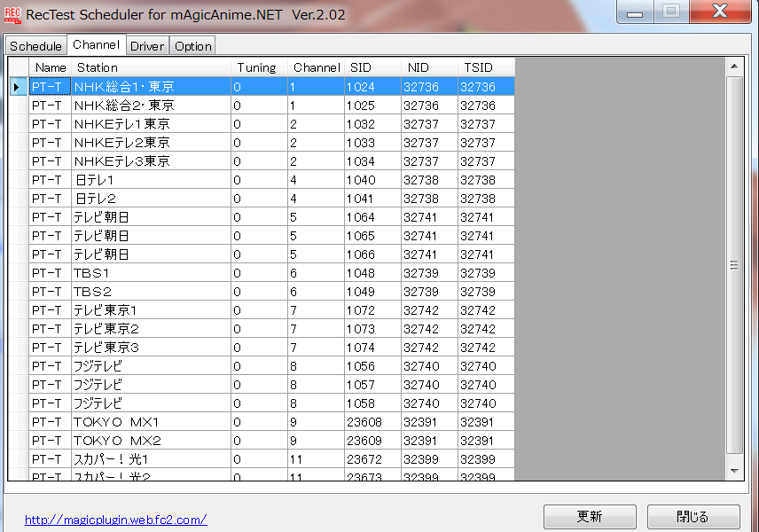The image size is (759, 532).
Task: Select the スカパー！光1 station cell
Action: pyautogui.click(x=151, y=459)
